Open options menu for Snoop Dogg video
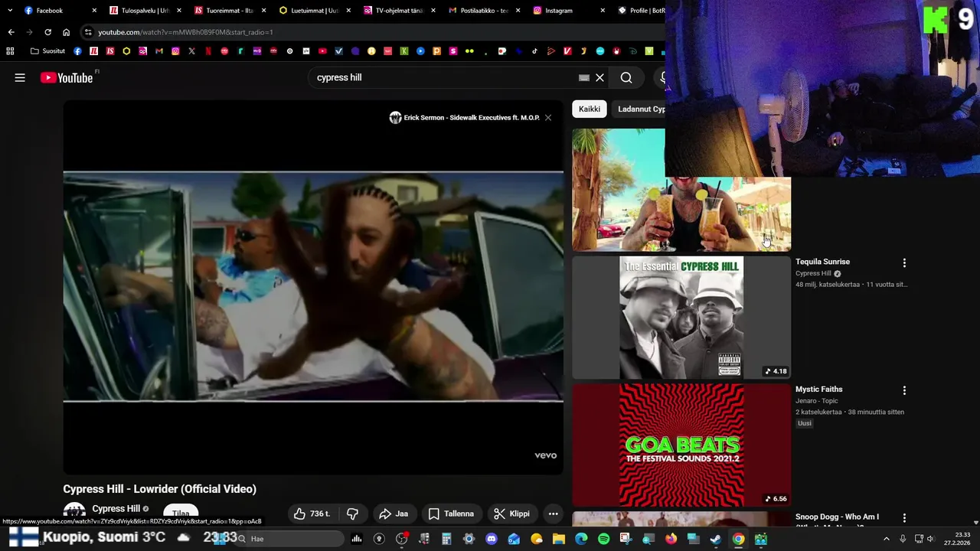Screen dimensions: 980x551 coord(904,518)
